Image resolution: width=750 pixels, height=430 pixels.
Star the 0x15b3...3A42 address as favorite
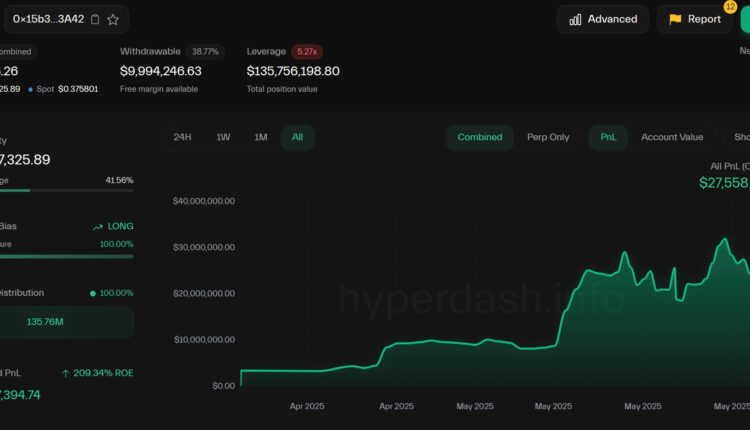click(x=113, y=19)
